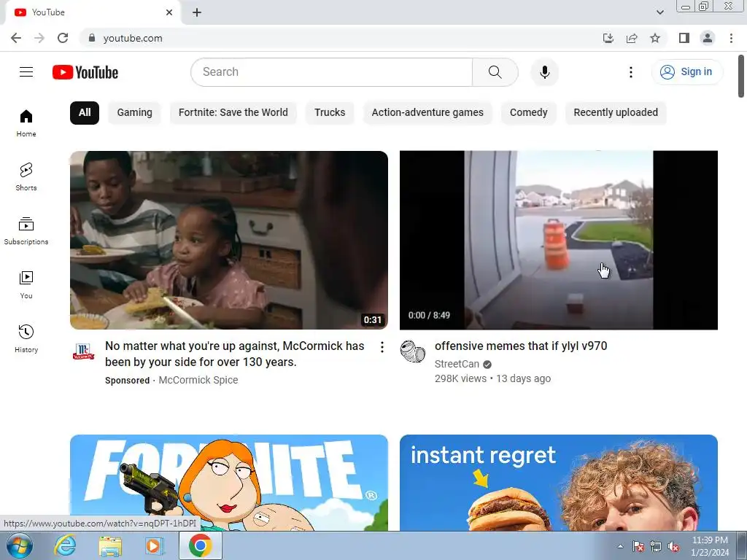Open a new tab with plus button
The image size is (747, 560).
tap(197, 12)
